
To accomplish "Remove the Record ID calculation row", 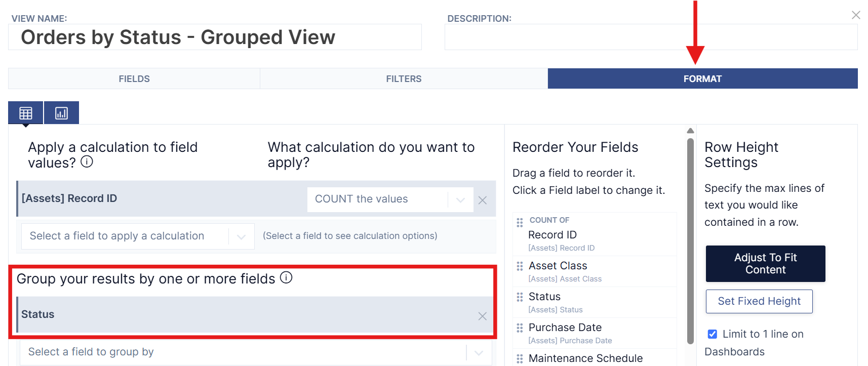I will [483, 200].
